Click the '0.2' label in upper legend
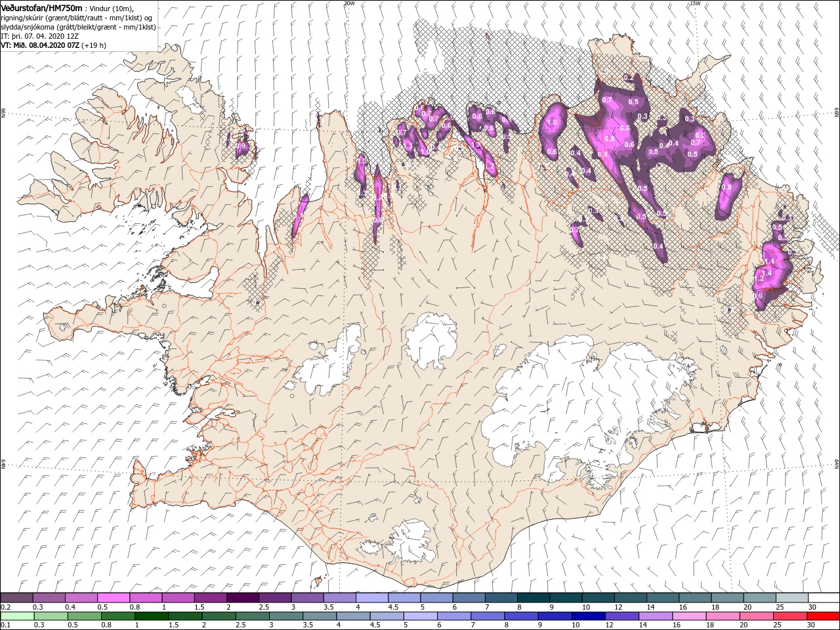 pyautogui.click(x=6, y=607)
